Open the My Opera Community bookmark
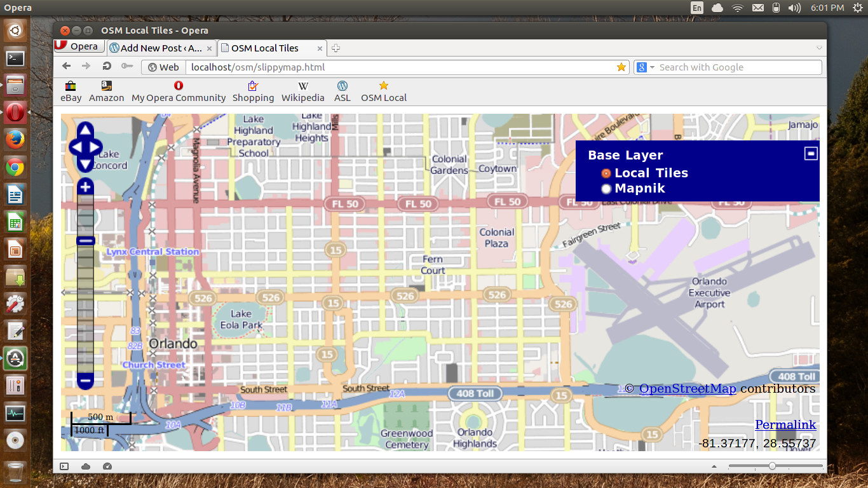The height and width of the screenshot is (488, 868). click(x=179, y=91)
